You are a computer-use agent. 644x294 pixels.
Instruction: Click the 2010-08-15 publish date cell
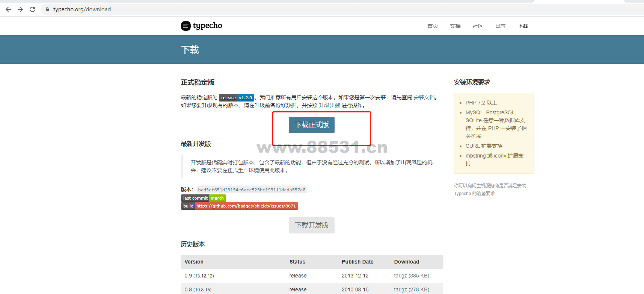pyautogui.click(x=355, y=289)
